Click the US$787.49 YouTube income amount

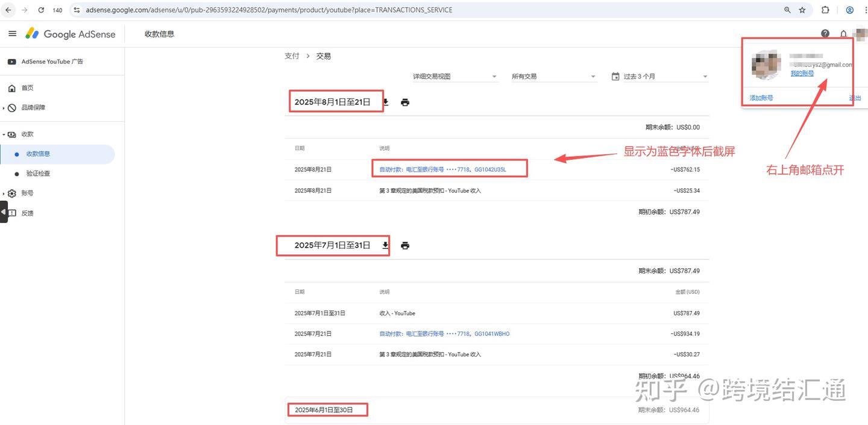click(687, 313)
